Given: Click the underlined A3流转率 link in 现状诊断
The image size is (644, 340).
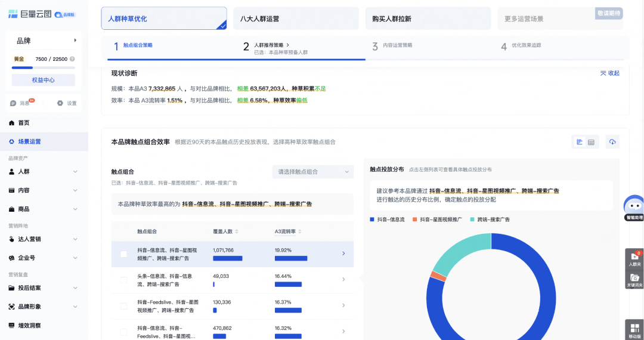Looking at the screenshot, I should click(x=153, y=100).
